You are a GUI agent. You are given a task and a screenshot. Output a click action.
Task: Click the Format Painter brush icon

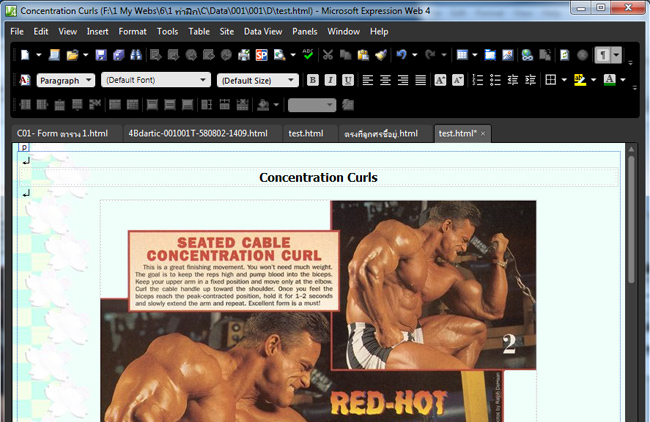click(x=381, y=55)
